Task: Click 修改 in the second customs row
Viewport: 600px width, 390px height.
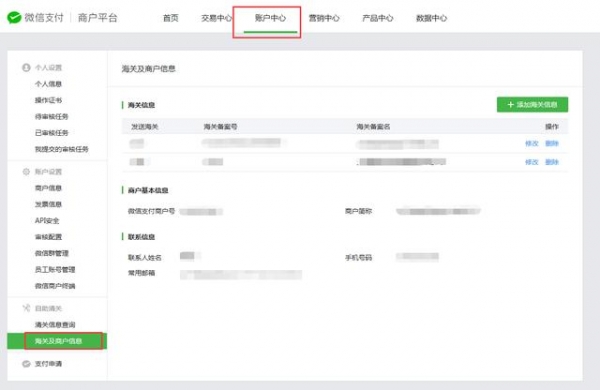Action: (x=532, y=162)
